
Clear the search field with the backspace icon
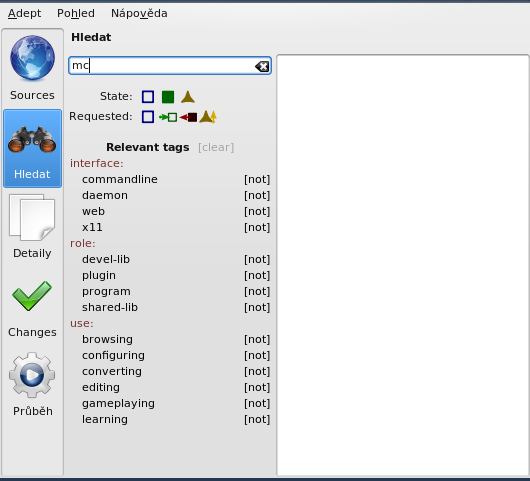(x=262, y=66)
